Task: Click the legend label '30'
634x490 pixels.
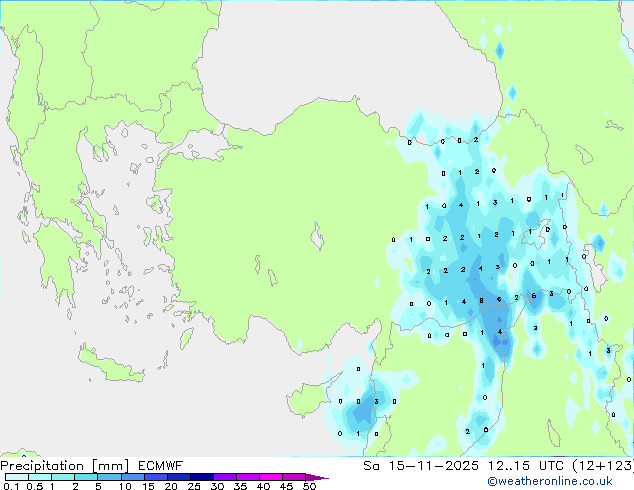Action: pos(217,486)
